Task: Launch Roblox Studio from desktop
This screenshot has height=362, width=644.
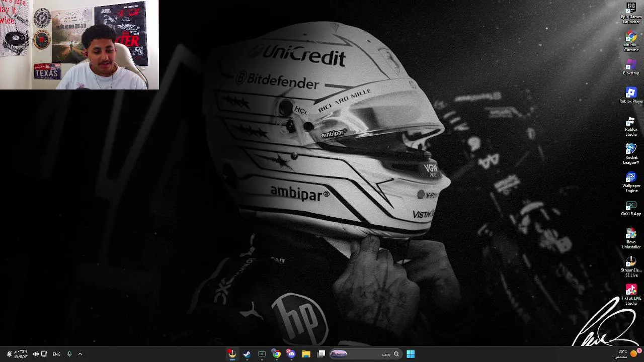Action: click(x=631, y=126)
